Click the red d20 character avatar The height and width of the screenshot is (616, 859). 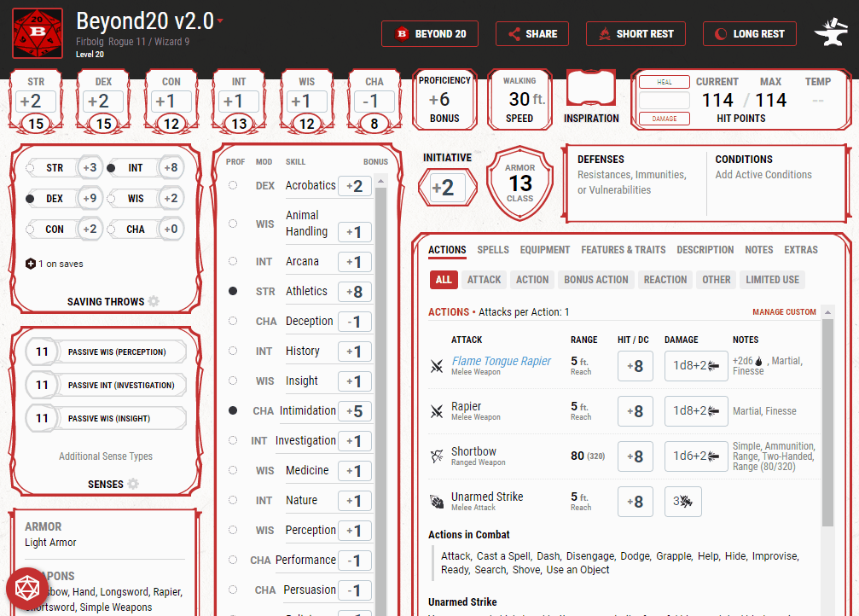pyautogui.click(x=37, y=33)
